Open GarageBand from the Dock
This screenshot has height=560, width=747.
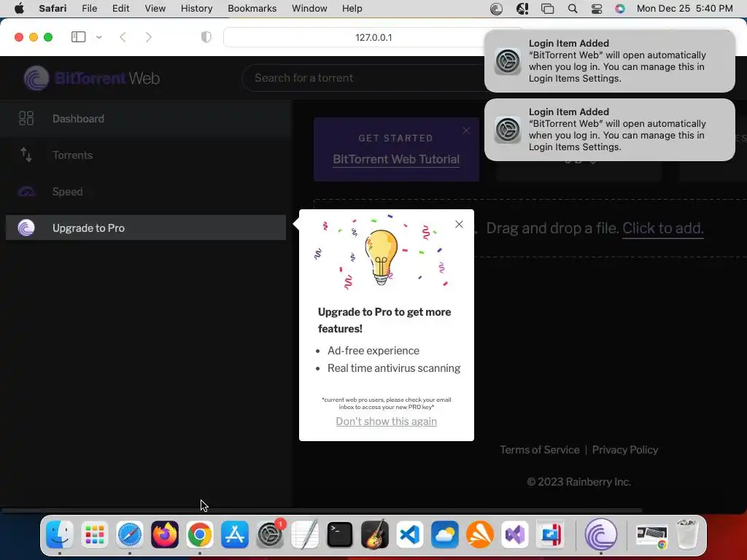point(374,534)
